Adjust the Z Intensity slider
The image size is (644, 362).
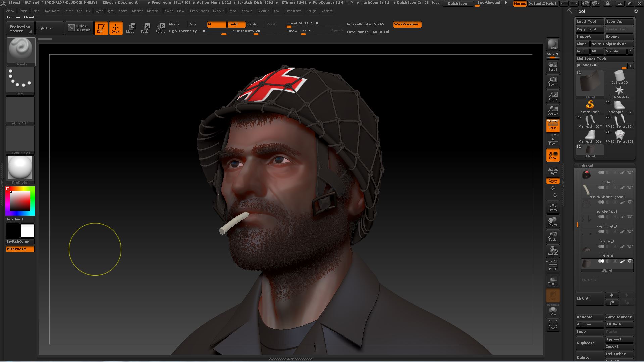tap(256, 31)
